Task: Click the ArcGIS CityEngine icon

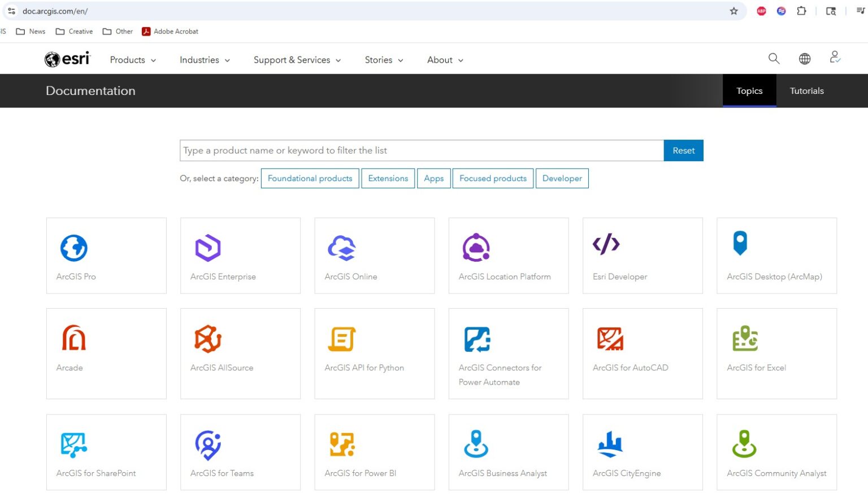Action: pos(610,444)
